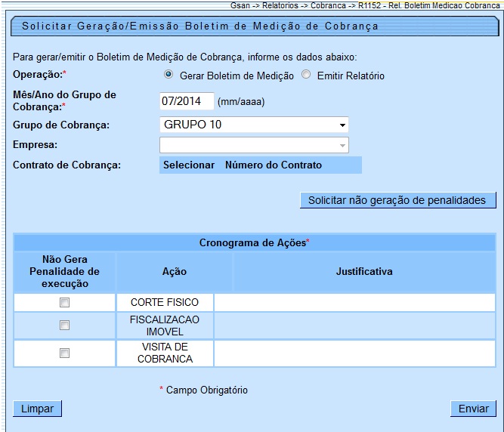Click the Mês/Ano do Grupo input field
504x432 pixels.
[187, 101]
